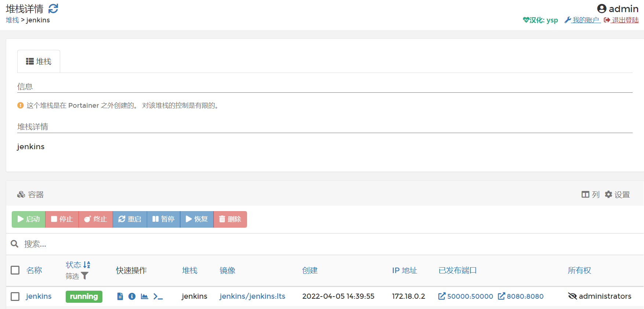Click the hidden-eye ownership icon
This screenshot has width=644, height=309.
(572, 296)
